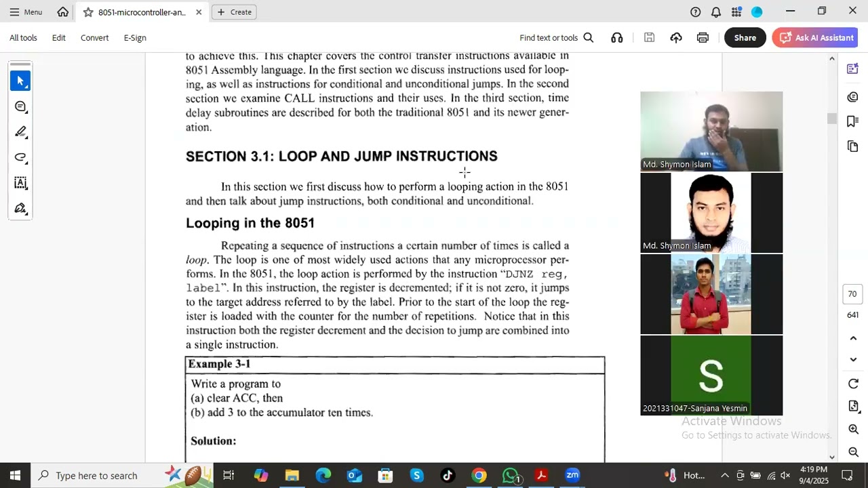The image size is (868, 488).
Task: Open the Bookmarks panel in right rail
Action: pyautogui.click(x=853, y=121)
